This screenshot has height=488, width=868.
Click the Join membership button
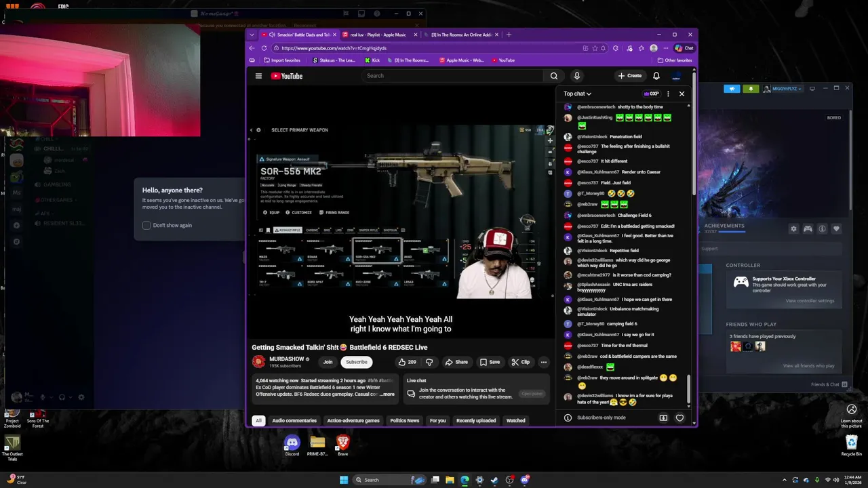coord(328,362)
